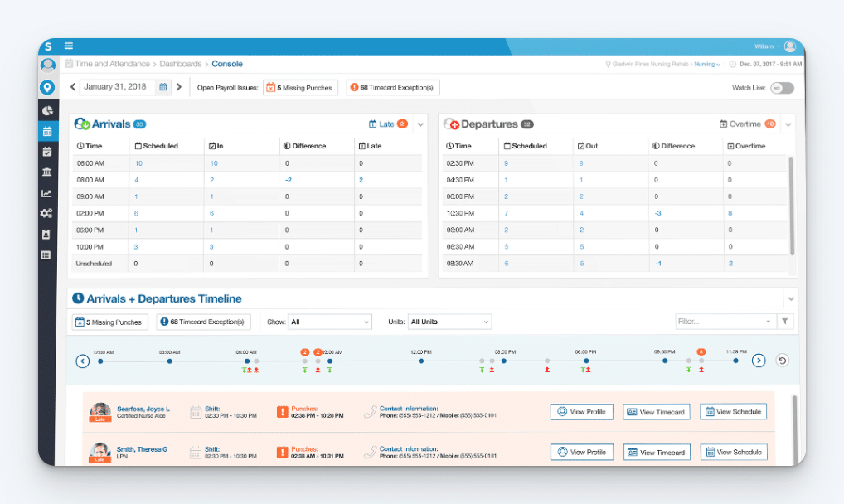Open the Units All Units dropdown
The height and width of the screenshot is (504, 844).
[449, 322]
